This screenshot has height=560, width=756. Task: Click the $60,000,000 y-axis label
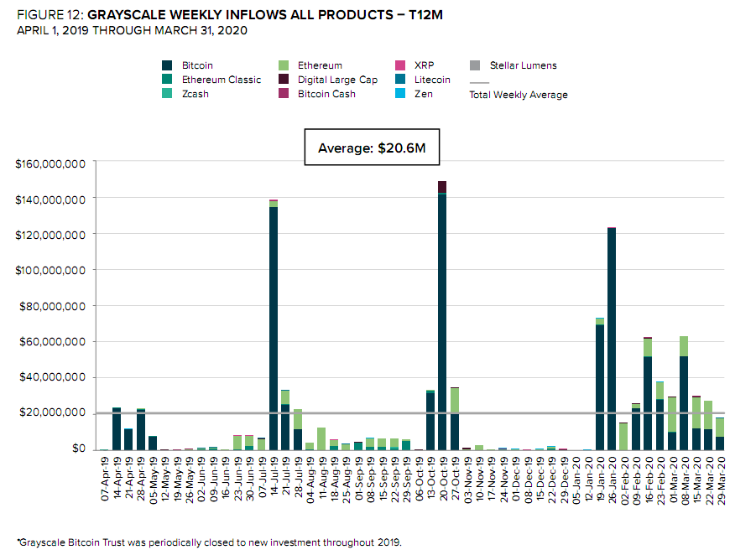(x=52, y=341)
